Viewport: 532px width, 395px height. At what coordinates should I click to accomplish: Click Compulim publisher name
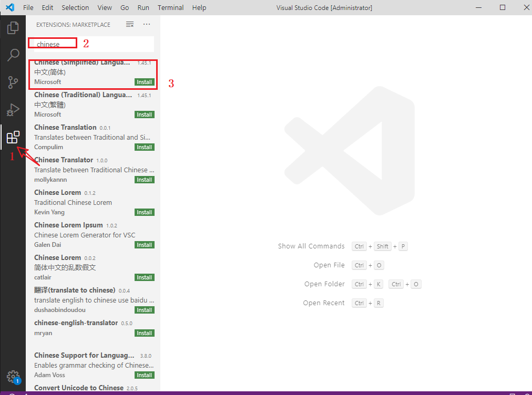(48, 147)
